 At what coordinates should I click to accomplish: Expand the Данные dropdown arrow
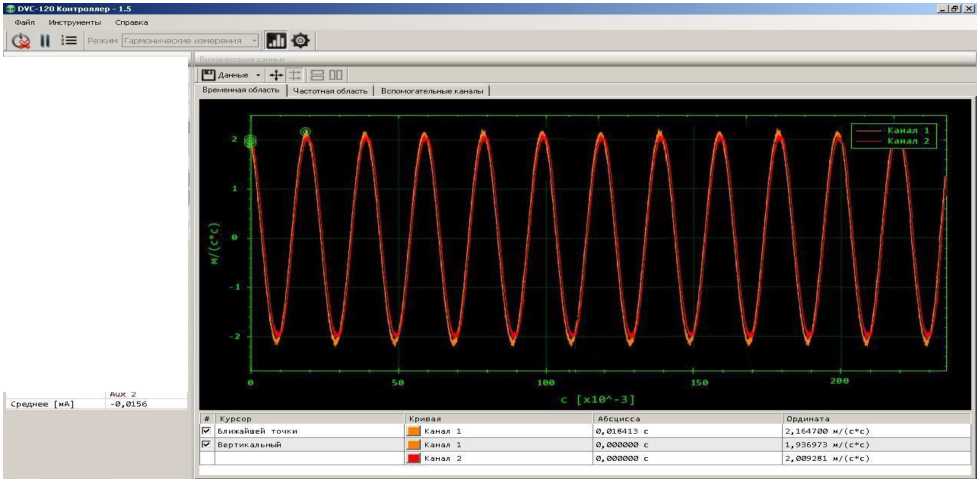(x=258, y=76)
